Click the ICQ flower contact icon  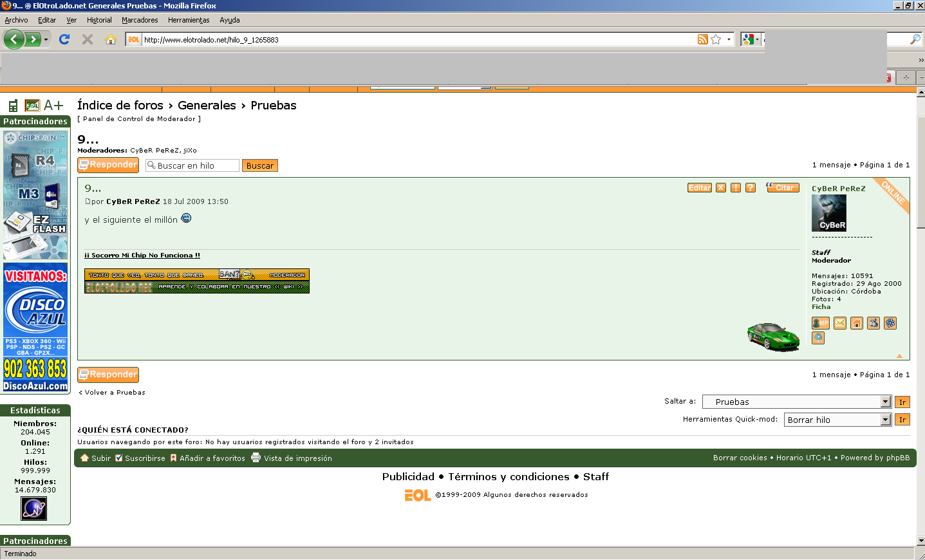click(x=890, y=323)
